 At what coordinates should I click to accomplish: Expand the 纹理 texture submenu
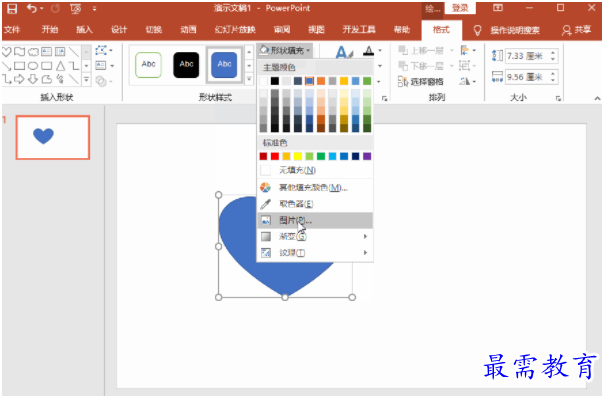tap(315, 253)
